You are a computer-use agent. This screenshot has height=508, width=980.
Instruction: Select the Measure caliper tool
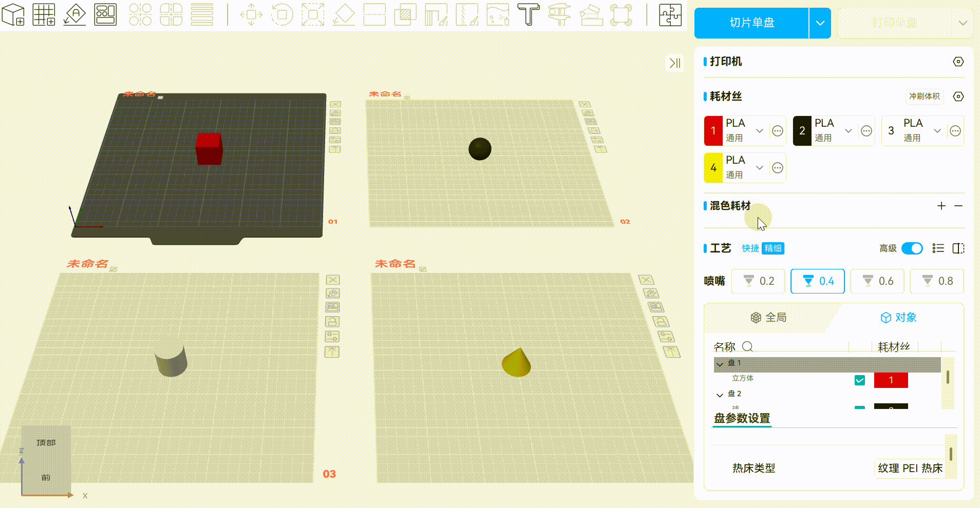click(559, 15)
